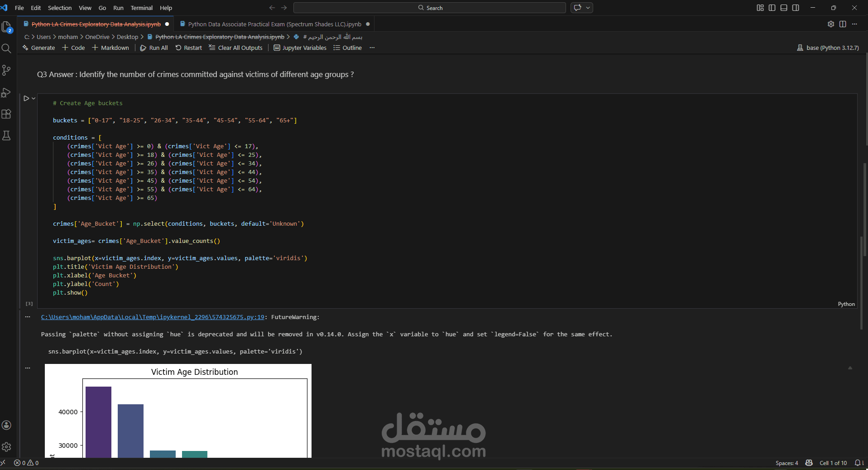
Task: Go forward using the navigation arrow
Action: click(284, 8)
